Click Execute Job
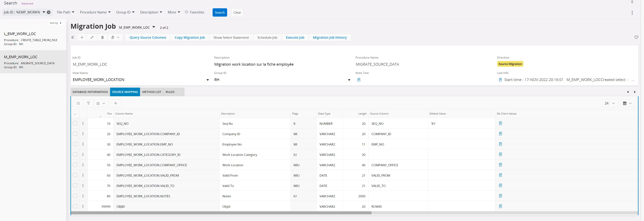This screenshot has width=644, height=221. point(295,37)
